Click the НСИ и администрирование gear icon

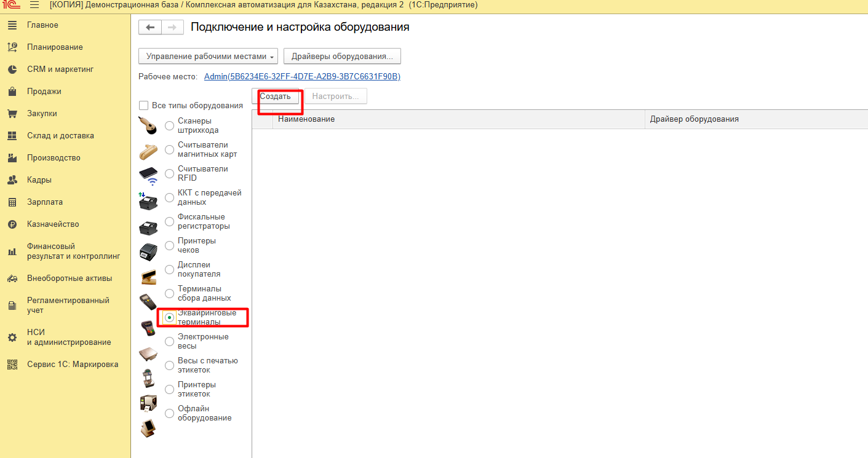pos(12,338)
